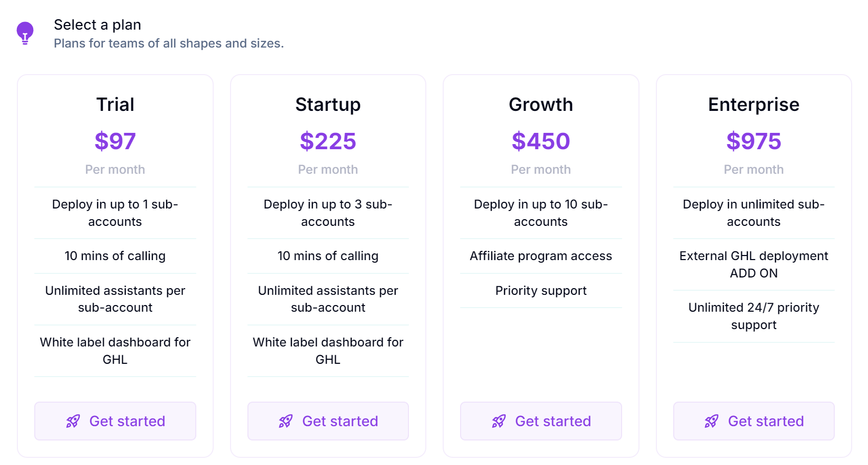Click the purple lightbulb icon
Image resolution: width=868 pixels, height=465 pixels.
coord(25,32)
